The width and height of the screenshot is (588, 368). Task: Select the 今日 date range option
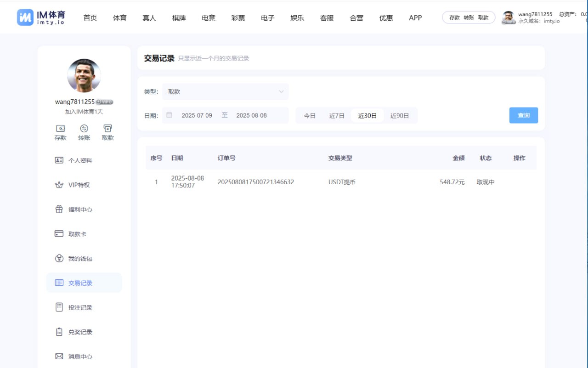310,116
